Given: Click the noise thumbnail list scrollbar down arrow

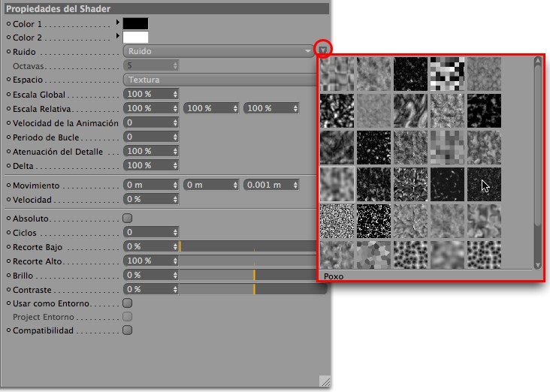Looking at the screenshot, I should pos(537,264).
